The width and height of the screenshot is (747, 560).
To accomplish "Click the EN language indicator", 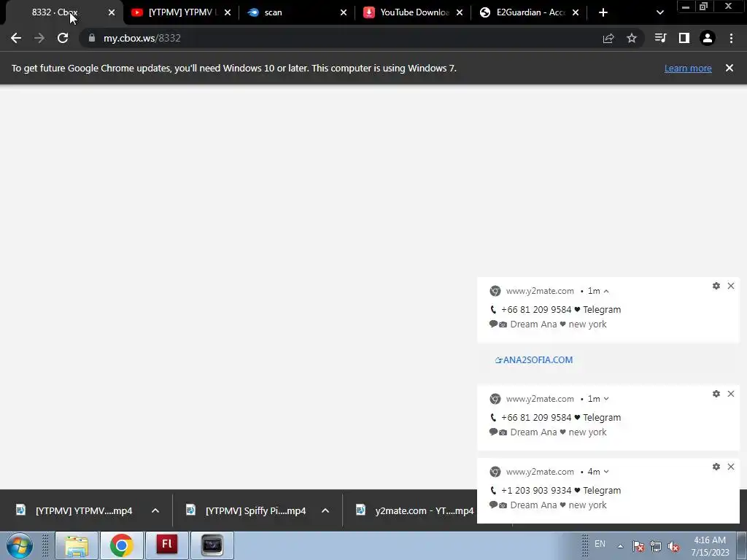I will 600,544.
